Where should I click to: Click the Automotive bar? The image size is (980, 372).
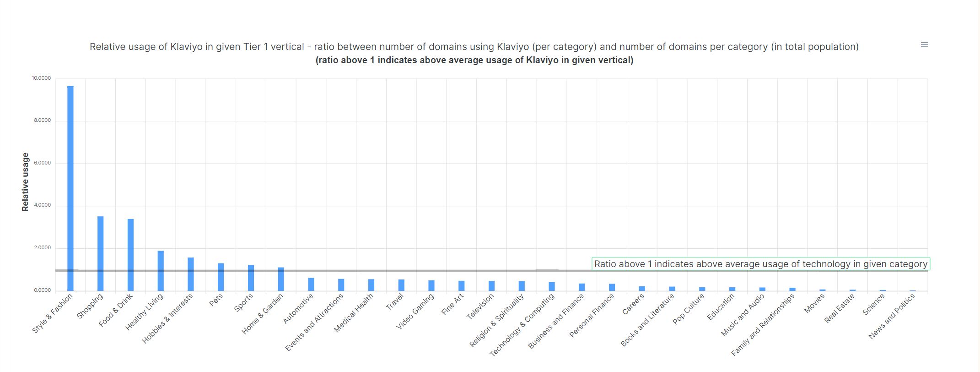pos(311,284)
